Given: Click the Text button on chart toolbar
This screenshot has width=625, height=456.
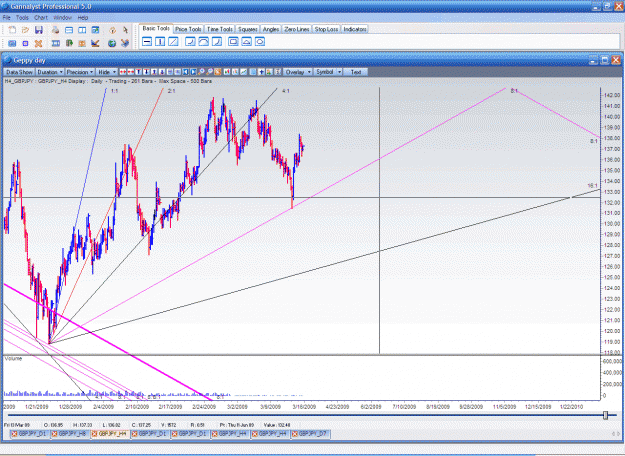Looking at the screenshot, I should (x=356, y=72).
